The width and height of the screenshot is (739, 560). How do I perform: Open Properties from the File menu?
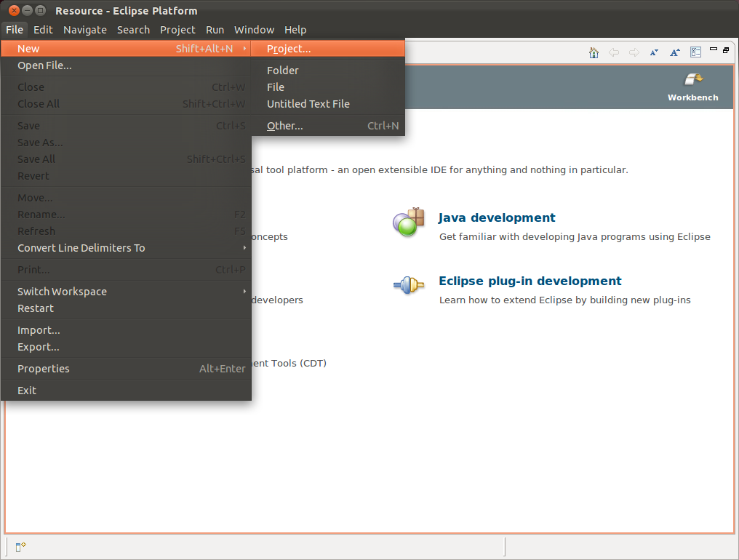point(126,369)
